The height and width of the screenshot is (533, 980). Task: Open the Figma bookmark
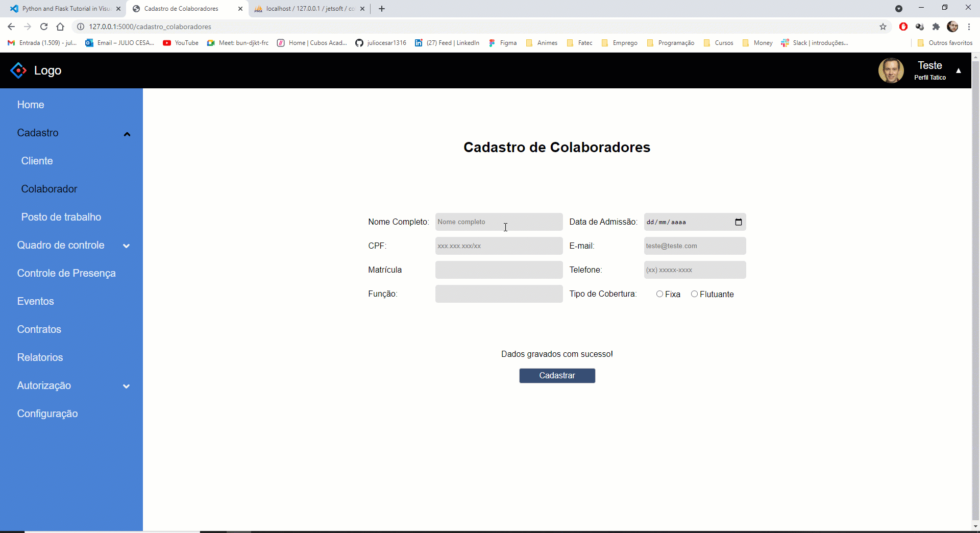point(503,43)
